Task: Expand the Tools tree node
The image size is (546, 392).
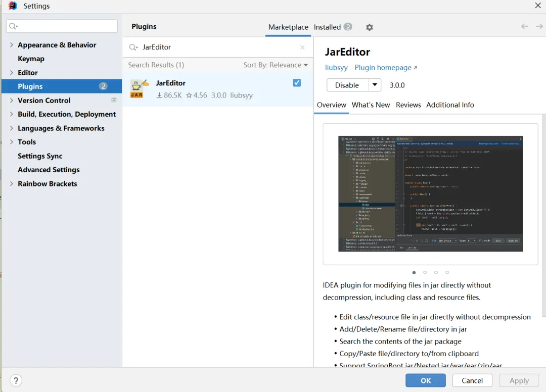Action: point(12,142)
